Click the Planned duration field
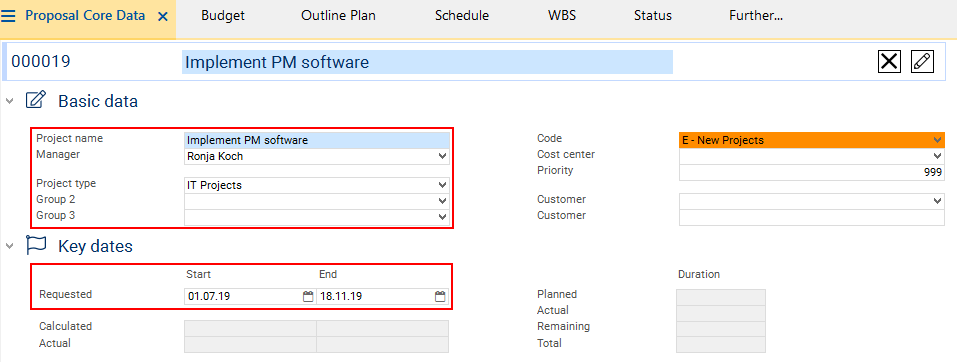 (x=721, y=297)
